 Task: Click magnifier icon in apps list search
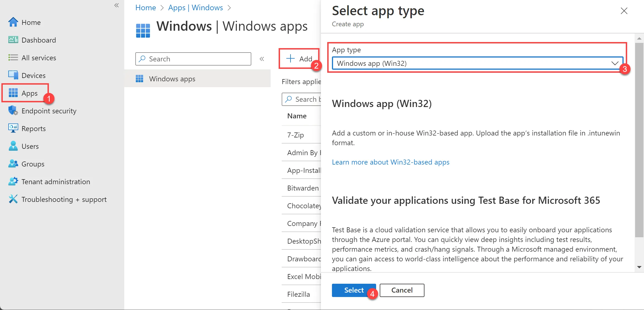click(x=289, y=99)
